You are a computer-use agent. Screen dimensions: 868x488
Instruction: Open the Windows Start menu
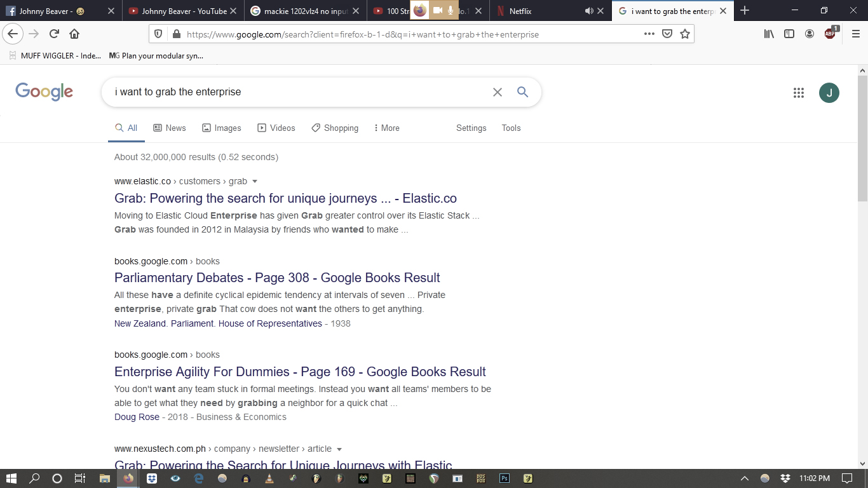[11, 478]
